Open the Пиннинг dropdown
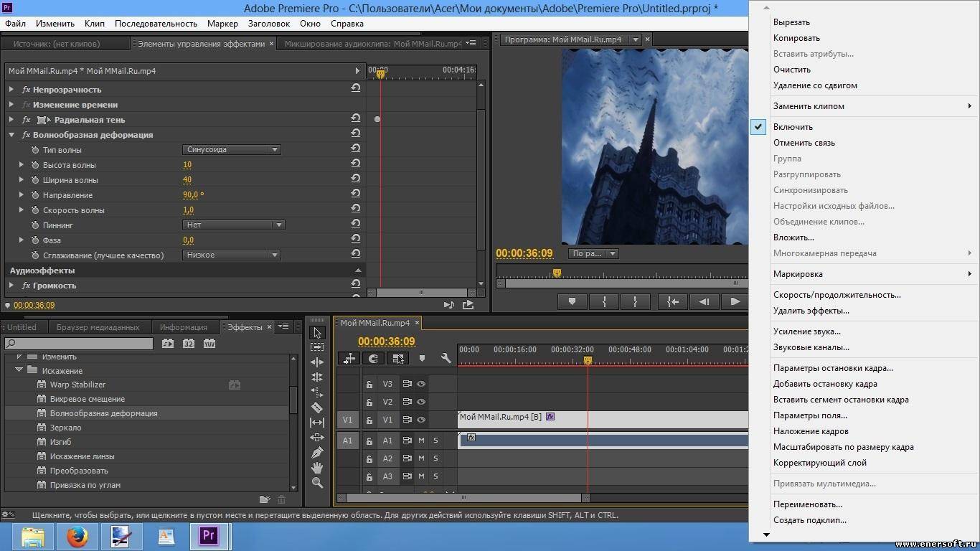 [234, 225]
